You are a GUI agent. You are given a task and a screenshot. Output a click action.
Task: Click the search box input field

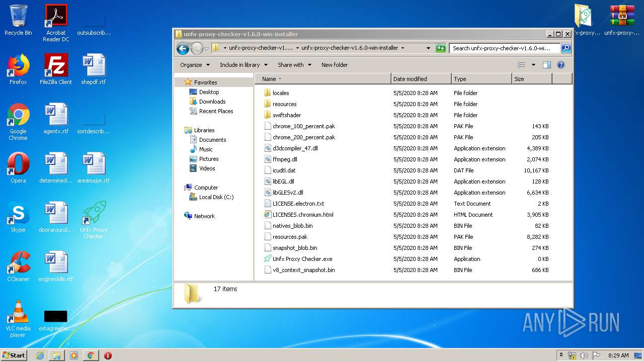click(504, 48)
